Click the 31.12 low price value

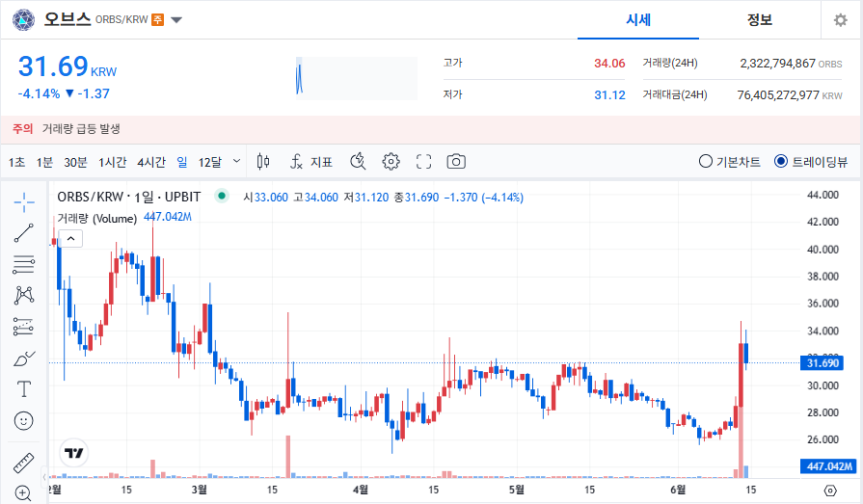click(x=609, y=95)
